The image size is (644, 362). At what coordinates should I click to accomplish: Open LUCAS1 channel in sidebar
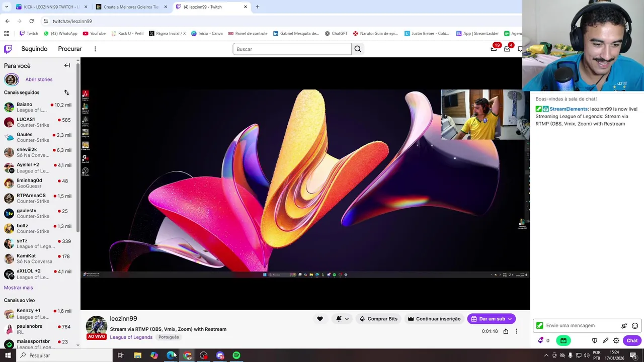pos(38,122)
